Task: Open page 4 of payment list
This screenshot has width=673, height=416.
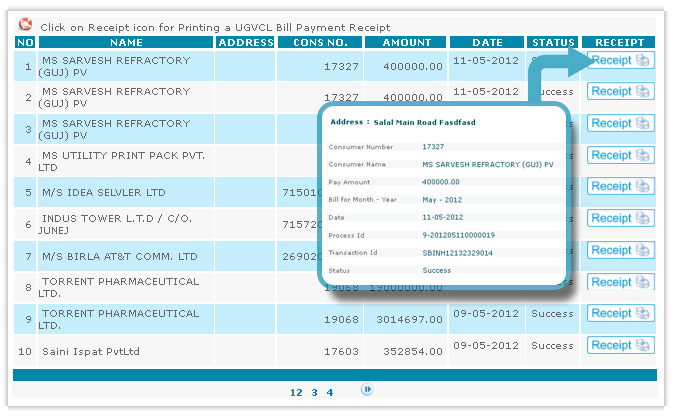Action: click(x=329, y=392)
